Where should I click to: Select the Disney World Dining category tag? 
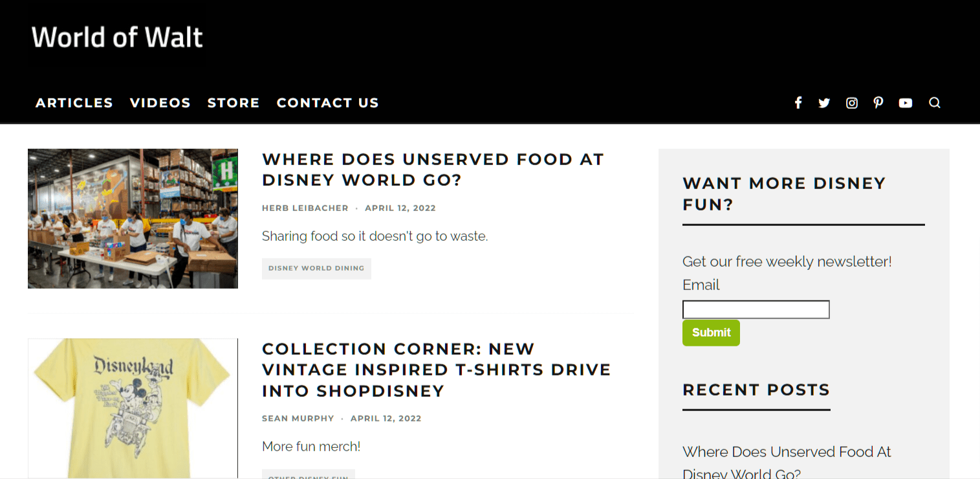click(x=316, y=269)
